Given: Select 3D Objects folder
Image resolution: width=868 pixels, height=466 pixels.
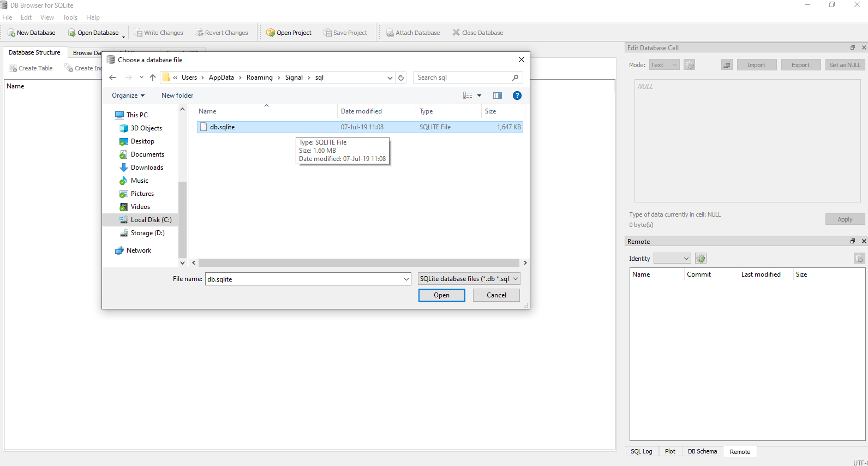Looking at the screenshot, I should click(146, 128).
